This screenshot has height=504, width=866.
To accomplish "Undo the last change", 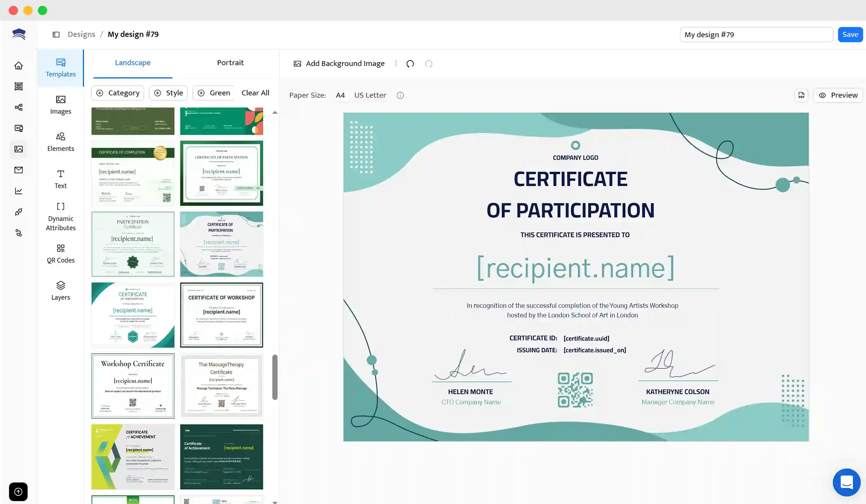I will [x=410, y=63].
